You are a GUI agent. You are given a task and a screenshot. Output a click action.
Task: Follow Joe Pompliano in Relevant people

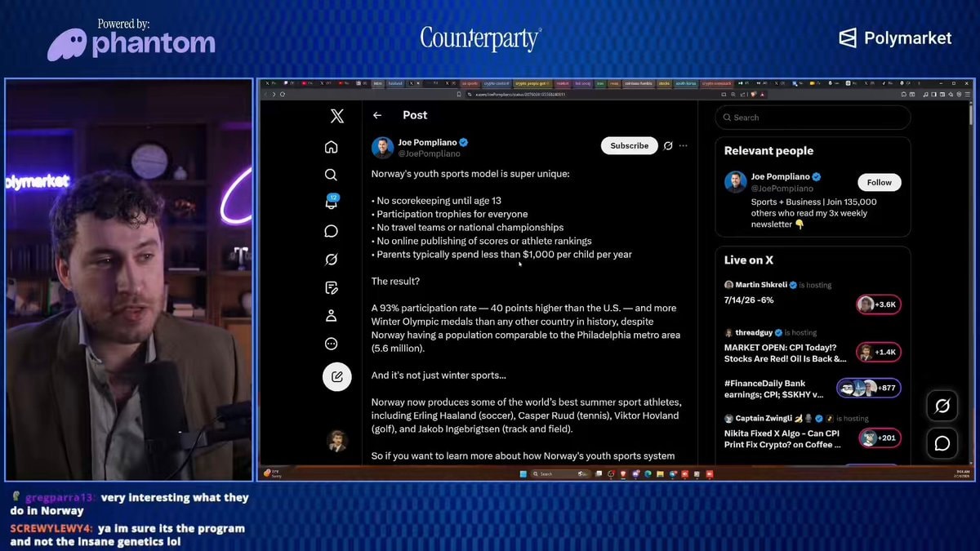[879, 182]
